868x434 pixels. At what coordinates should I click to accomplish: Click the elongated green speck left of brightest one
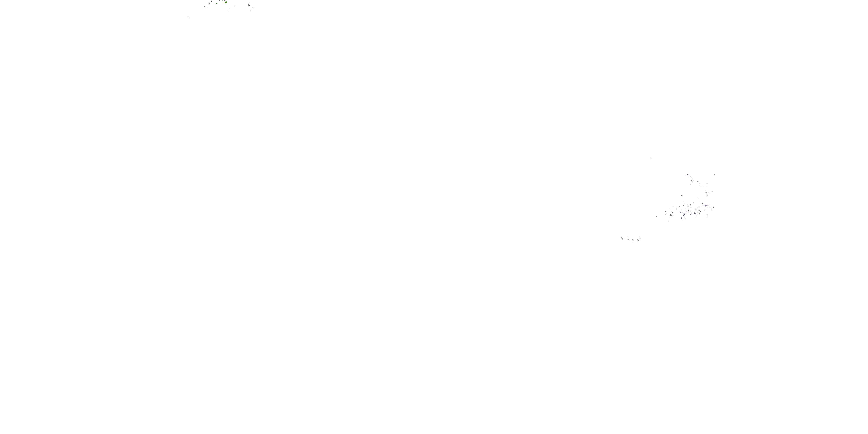[x=217, y=3]
